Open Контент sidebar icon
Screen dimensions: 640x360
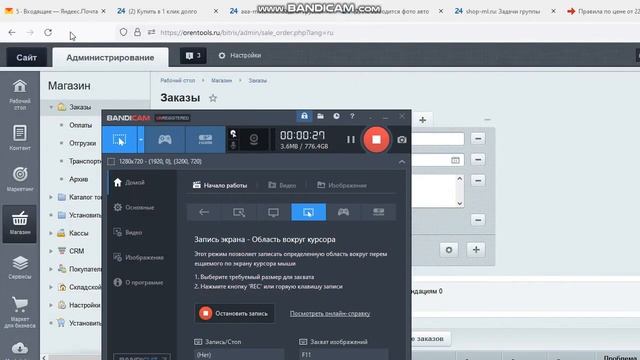point(20,138)
